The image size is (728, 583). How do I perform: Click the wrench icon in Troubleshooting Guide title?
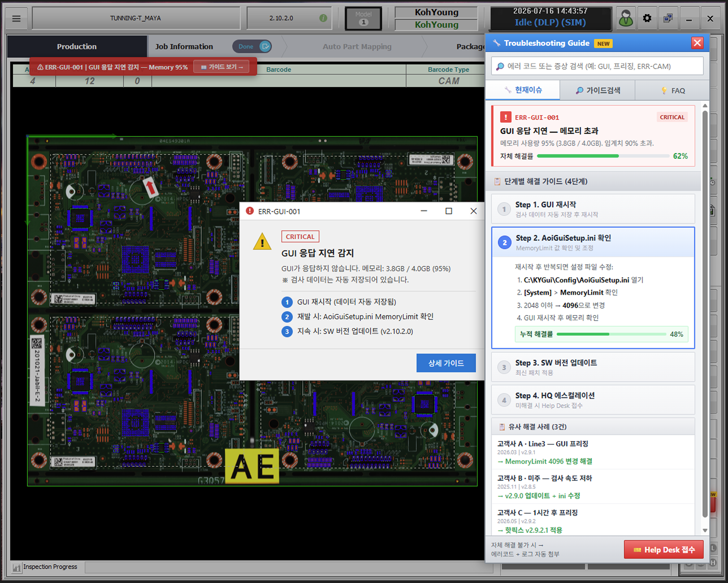point(496,43)
